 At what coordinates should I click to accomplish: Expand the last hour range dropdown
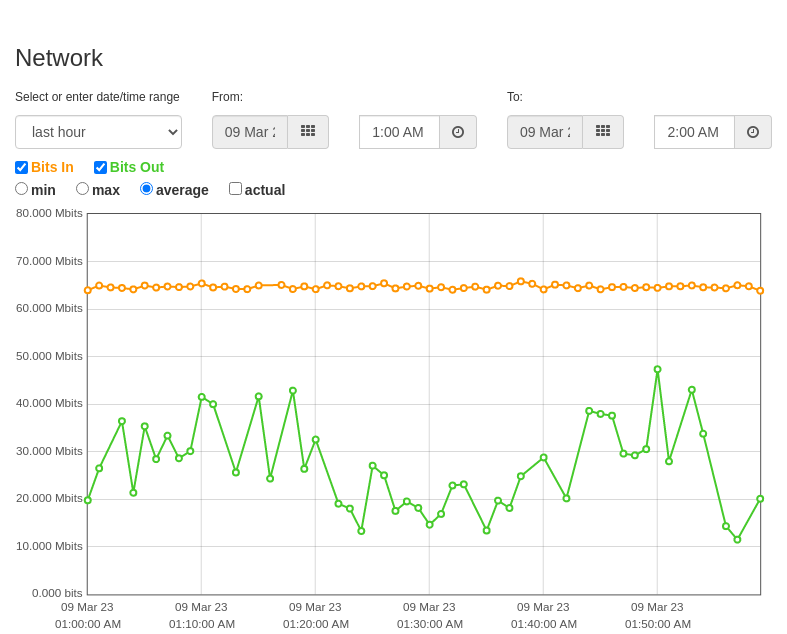(98, 132)
